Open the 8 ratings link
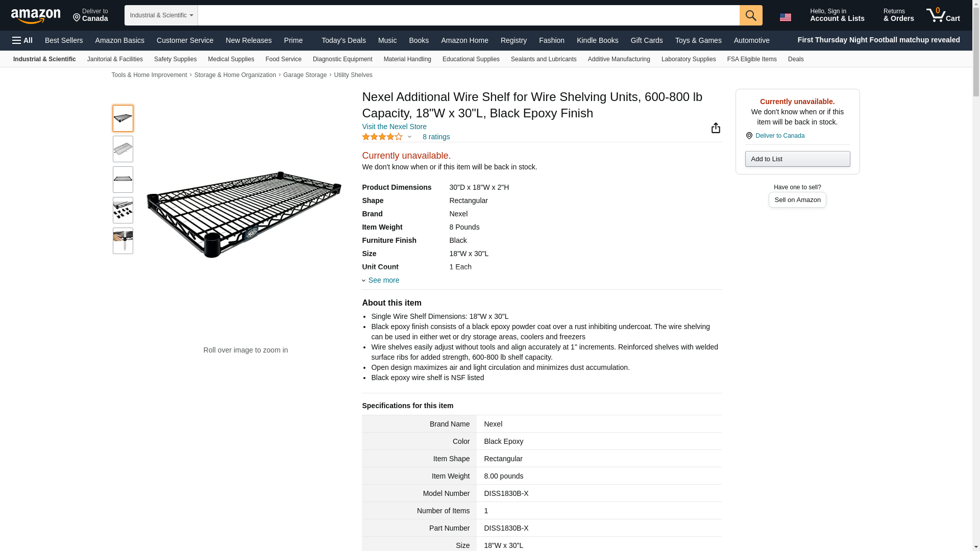 point(436,137)
